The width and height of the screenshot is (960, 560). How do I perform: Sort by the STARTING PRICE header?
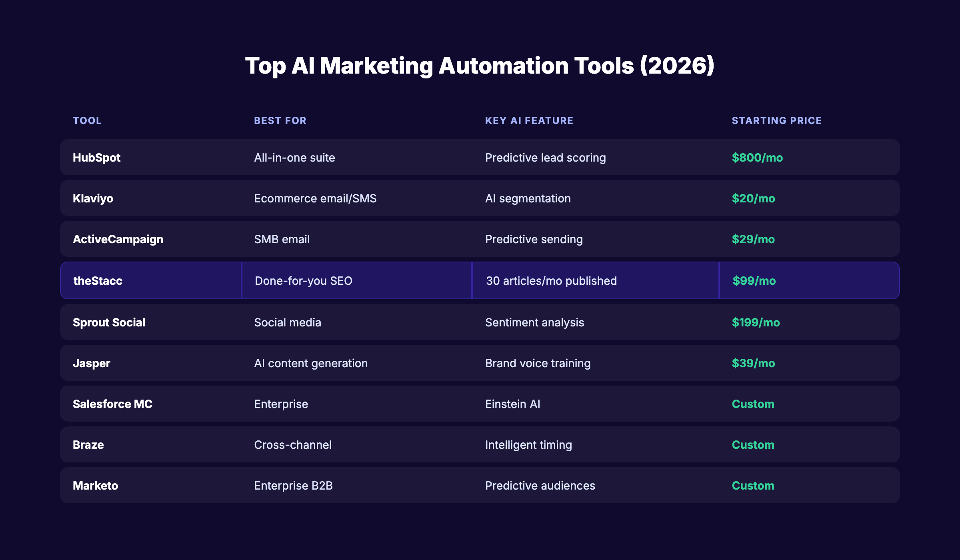click(x=777, y=120)
